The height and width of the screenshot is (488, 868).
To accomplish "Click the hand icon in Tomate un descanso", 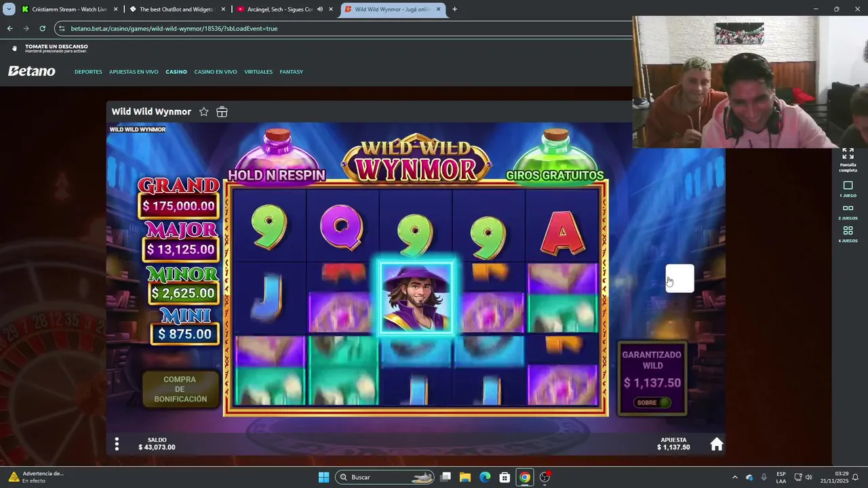I will coord(14,48).
